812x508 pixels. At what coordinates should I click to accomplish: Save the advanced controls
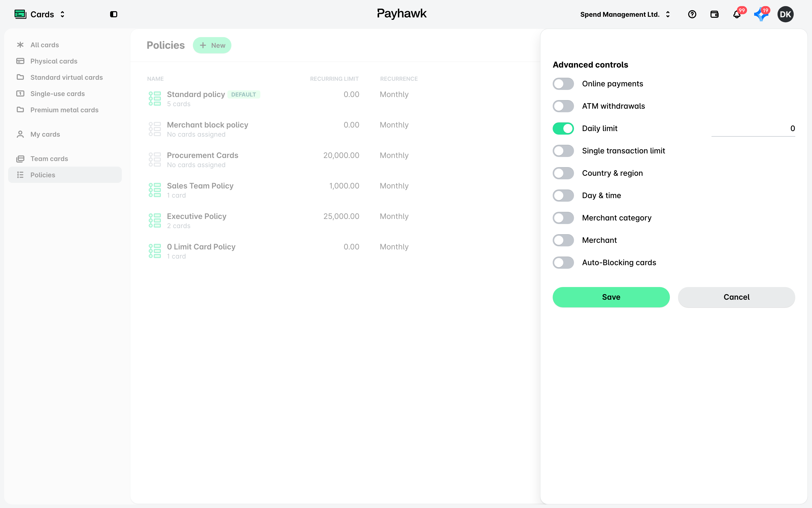click(611, 297)
